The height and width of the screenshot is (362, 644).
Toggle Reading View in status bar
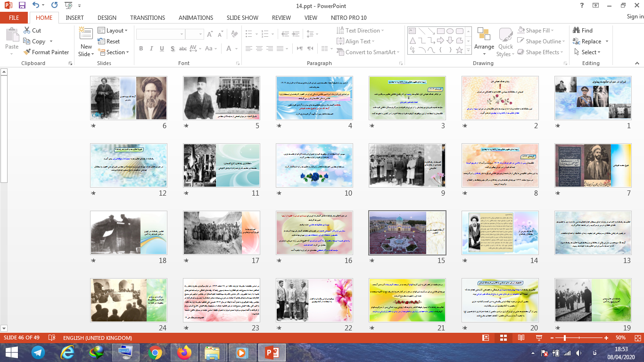(521, 338)
